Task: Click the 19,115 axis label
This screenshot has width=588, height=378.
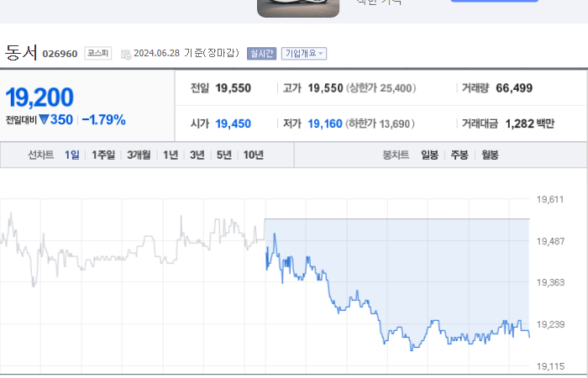Action: point(550,366)
